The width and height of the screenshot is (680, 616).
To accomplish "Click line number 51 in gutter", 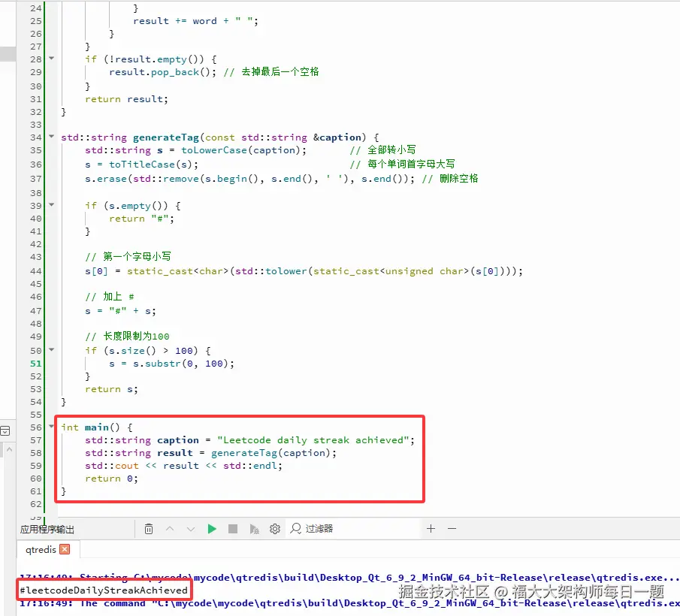I will pyautogui.click(x=36, y=364).
